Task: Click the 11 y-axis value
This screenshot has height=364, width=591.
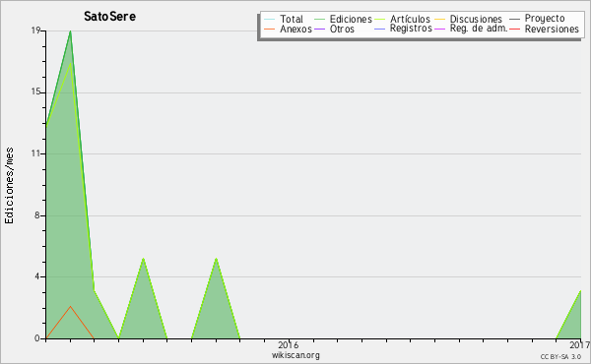Action: 35,153
